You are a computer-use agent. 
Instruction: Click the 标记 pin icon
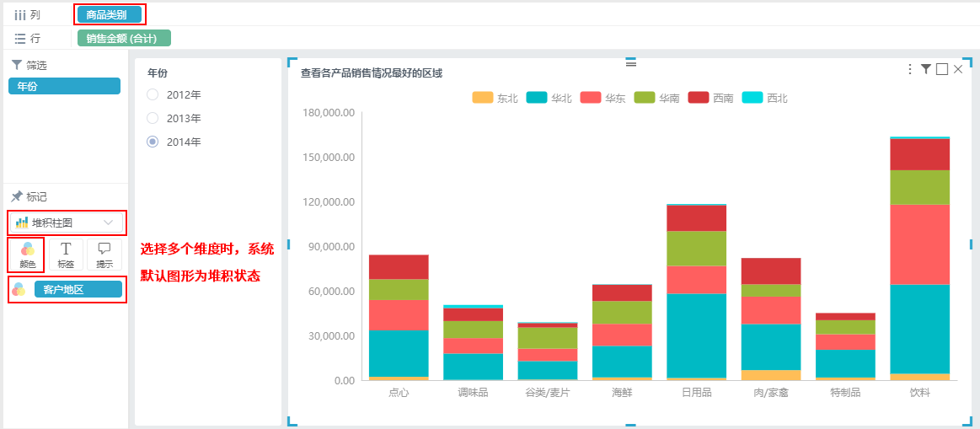[17, 196]
